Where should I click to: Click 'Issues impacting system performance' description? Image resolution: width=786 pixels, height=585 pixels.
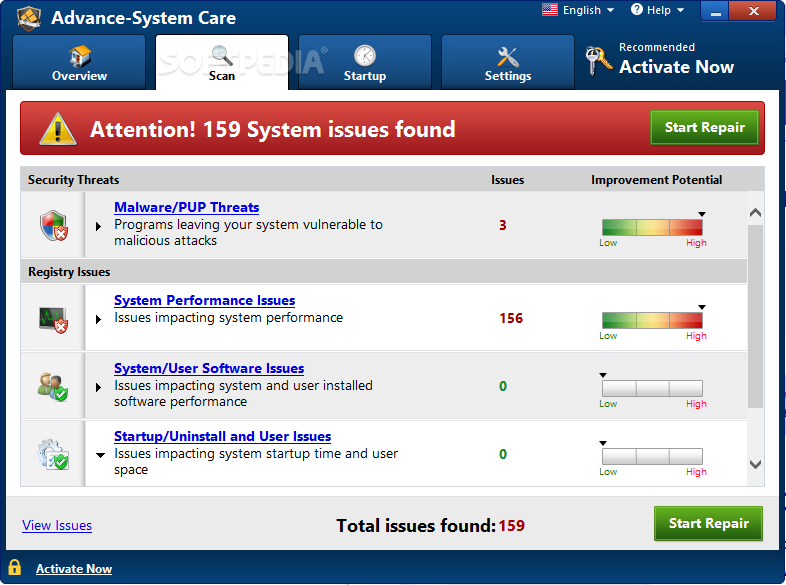pos(229,318)
